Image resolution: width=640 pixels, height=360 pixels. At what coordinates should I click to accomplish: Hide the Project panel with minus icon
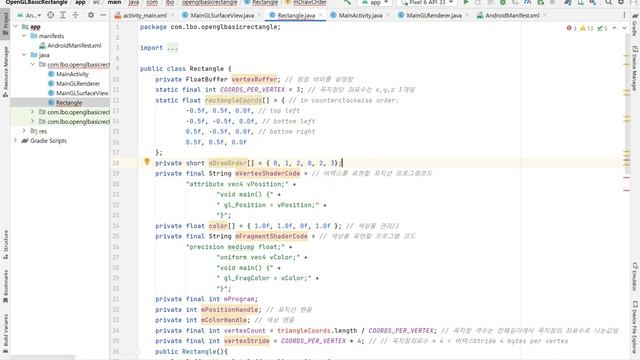[103, 15]
